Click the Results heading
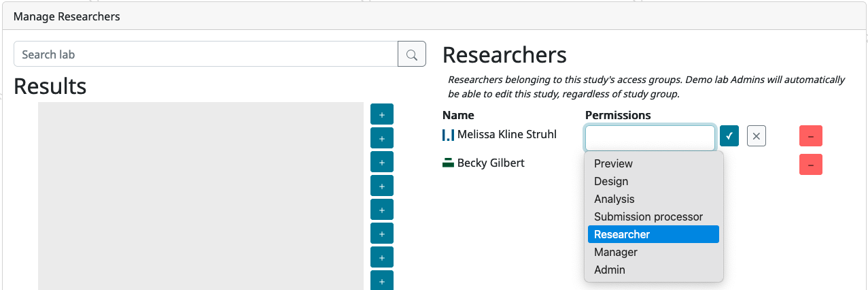 point(50,86)
